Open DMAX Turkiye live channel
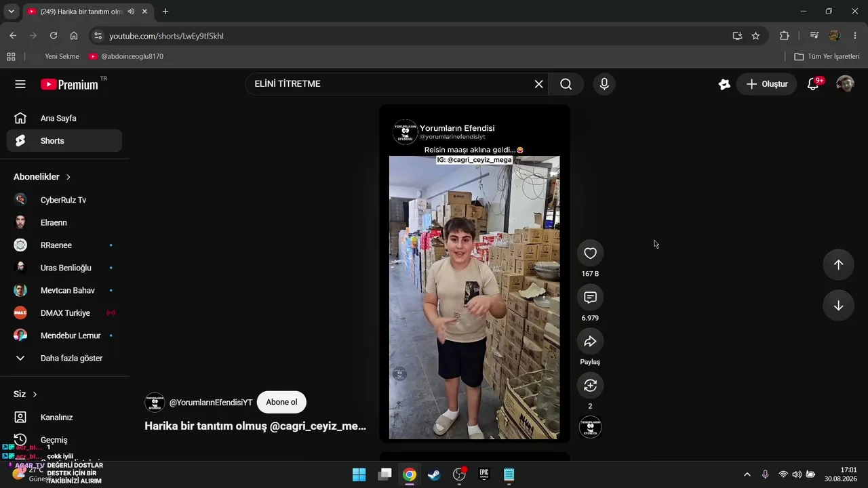The image size is (868, 488). click(x=64, y=313)
